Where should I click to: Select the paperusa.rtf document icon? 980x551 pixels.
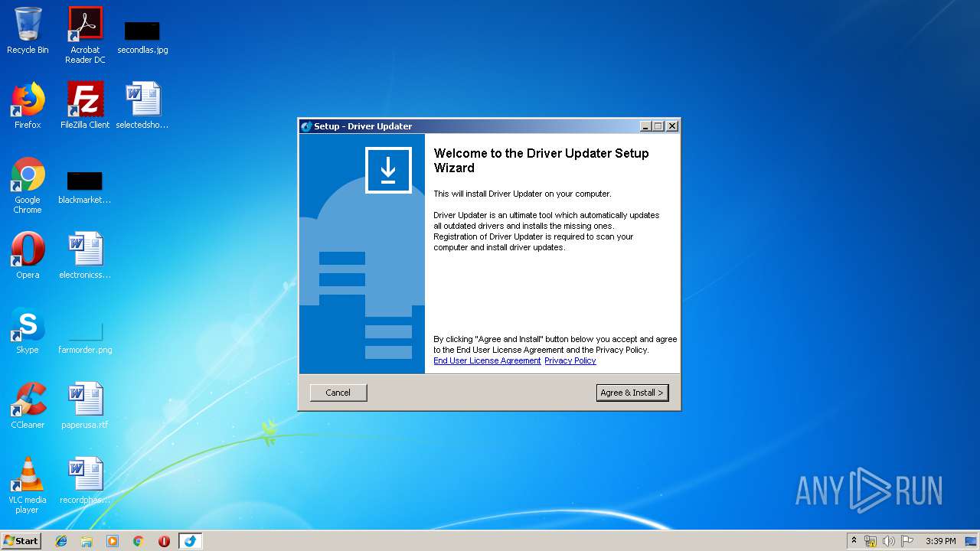click(x=85, y=406)
